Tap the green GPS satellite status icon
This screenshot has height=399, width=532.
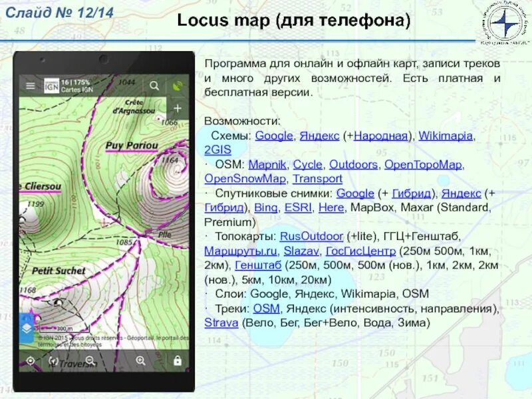point(178,86)
